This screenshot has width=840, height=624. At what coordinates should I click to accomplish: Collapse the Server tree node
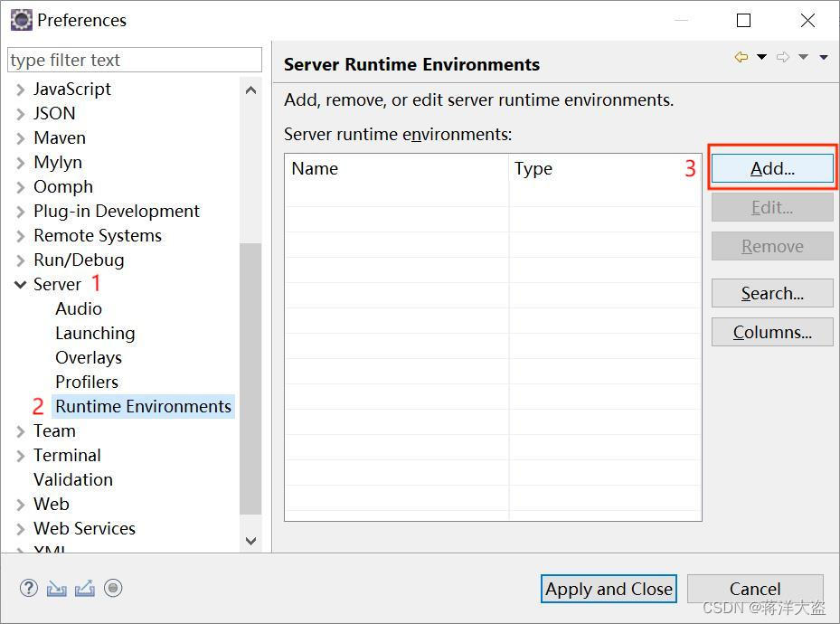click(x=20, y=285)
